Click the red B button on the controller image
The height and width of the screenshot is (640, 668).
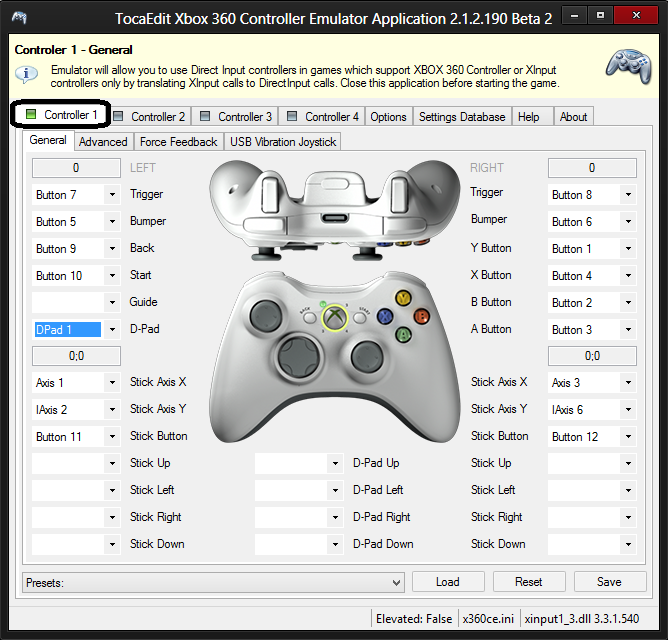(422, 316)
